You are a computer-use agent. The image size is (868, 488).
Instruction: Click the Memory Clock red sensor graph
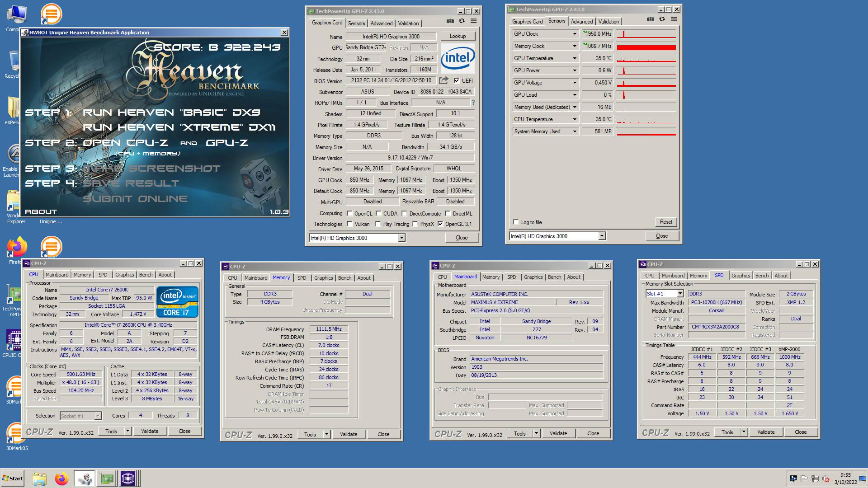click(646, 46)
